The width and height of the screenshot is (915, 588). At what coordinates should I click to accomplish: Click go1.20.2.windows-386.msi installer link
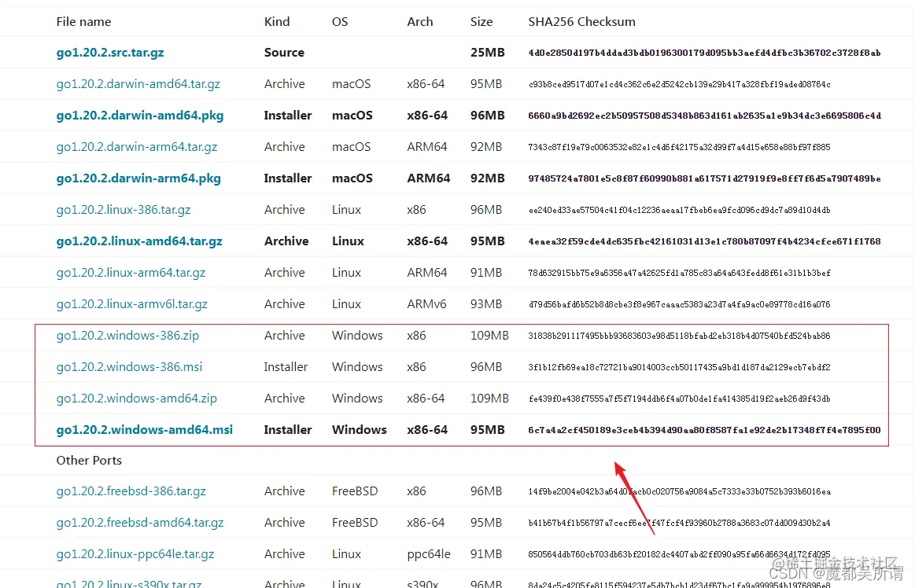coord(129,368)
